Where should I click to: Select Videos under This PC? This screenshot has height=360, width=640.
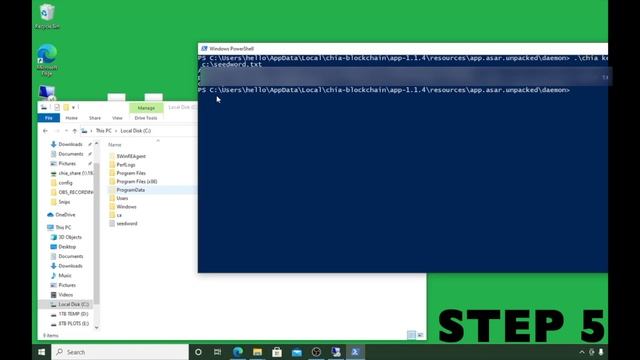[x=65, y=295]
